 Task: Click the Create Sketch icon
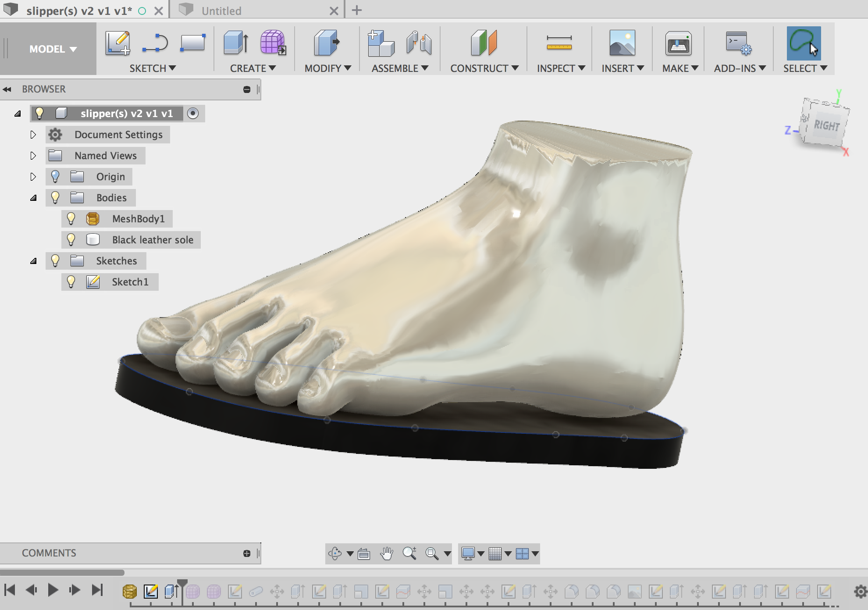117,43
